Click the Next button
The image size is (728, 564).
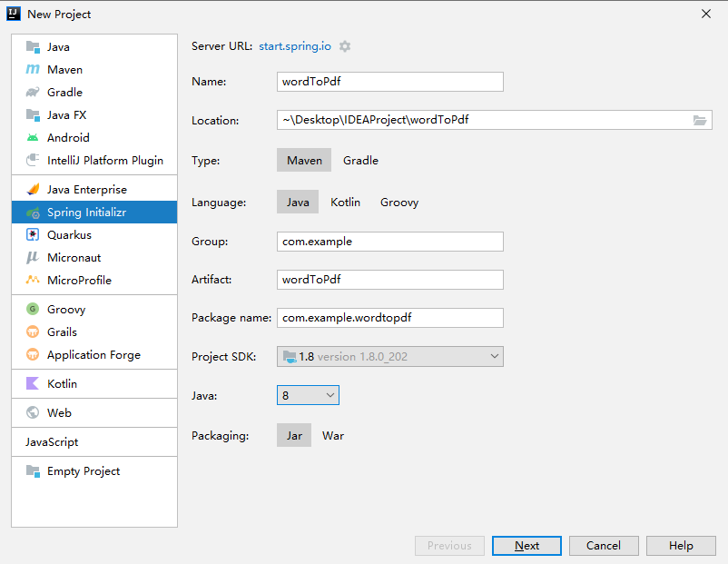pos(526,546)
